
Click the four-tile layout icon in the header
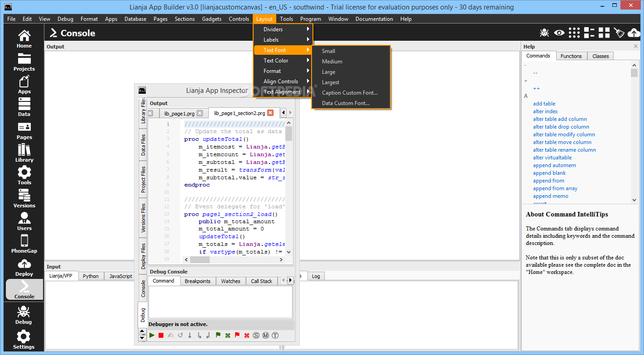(604, 33)
